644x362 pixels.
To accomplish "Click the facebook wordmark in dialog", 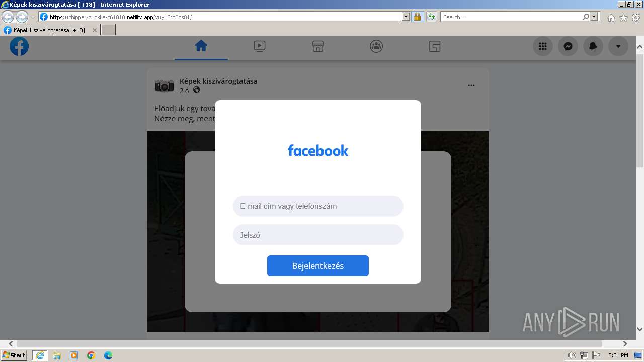I will 318,150.
